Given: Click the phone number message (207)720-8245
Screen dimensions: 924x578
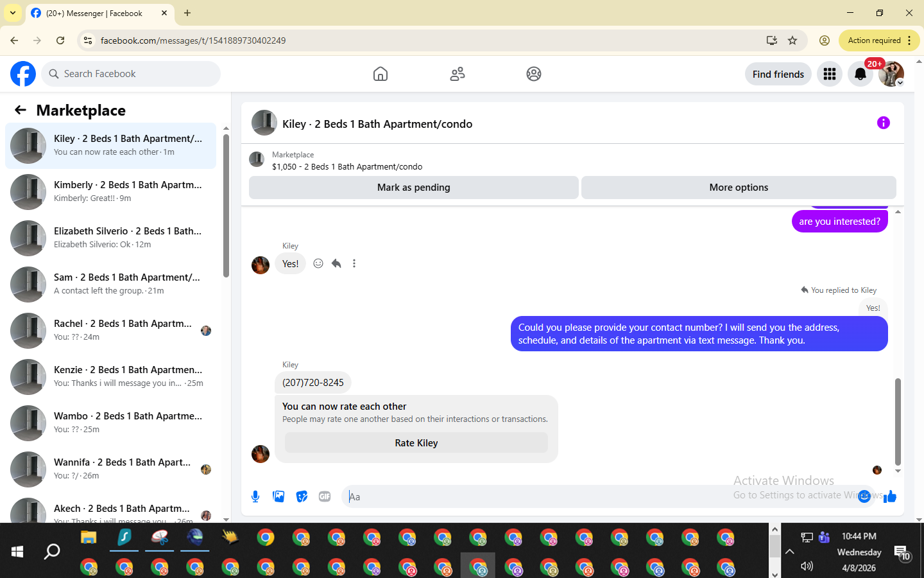Looking at the screenshot, I should click(x=313, y=383).
